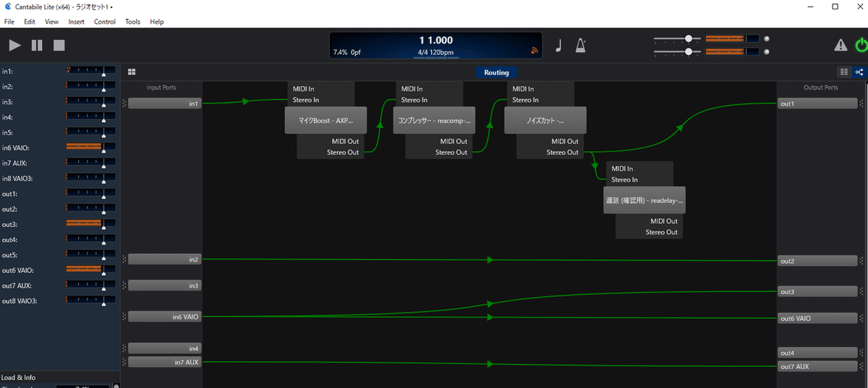Click the in3 input port

pos(165,285)
